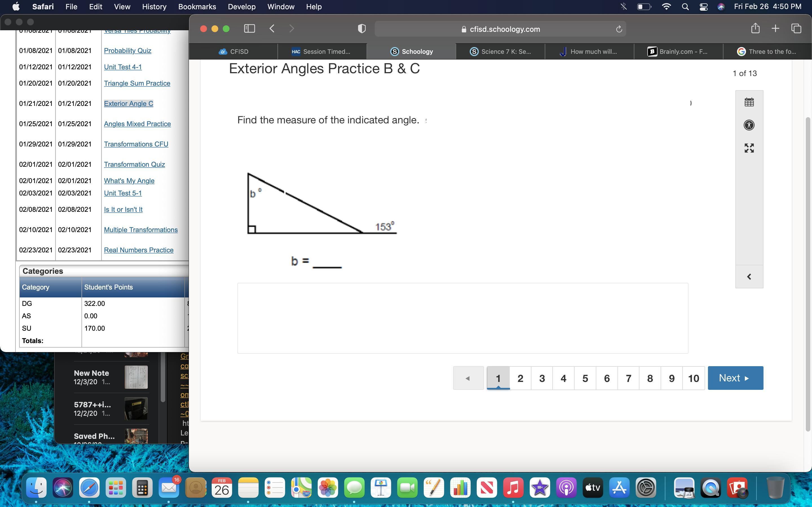
Task: Show tab overview icon
Action: [796, 28]
